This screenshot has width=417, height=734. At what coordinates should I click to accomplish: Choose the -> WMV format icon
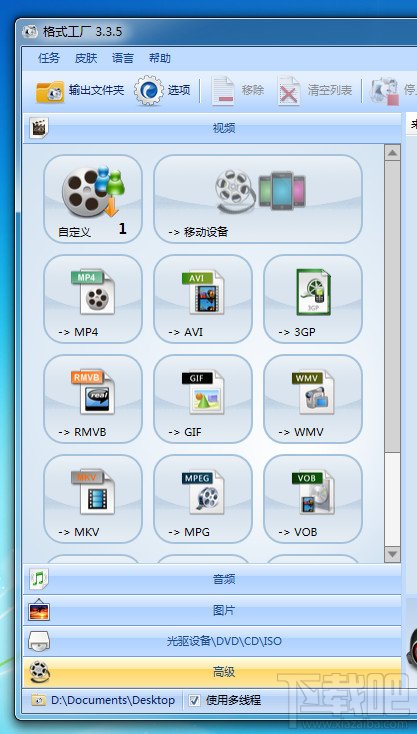click(x=313, y=398)
